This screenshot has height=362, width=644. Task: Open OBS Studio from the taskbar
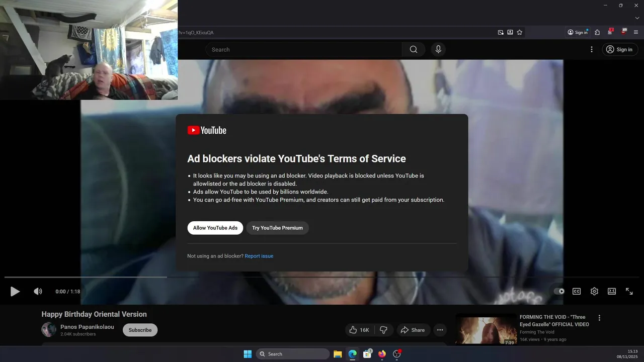pos(396,354)
